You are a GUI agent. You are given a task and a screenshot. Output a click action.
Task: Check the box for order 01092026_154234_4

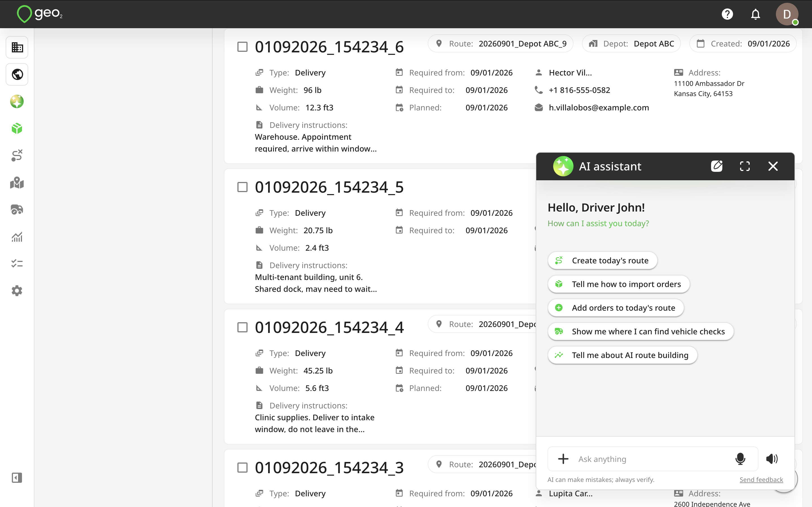click(x=242, y=327)
